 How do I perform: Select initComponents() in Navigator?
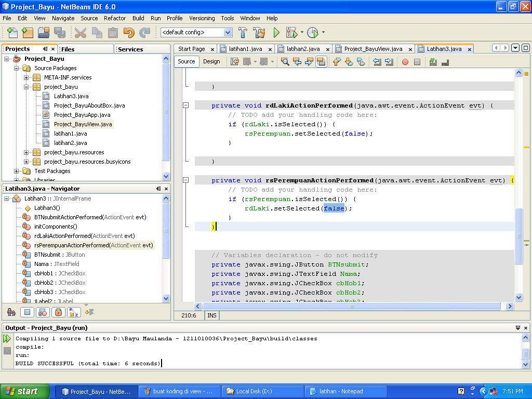pyautogui.click(x=56, y=227)
